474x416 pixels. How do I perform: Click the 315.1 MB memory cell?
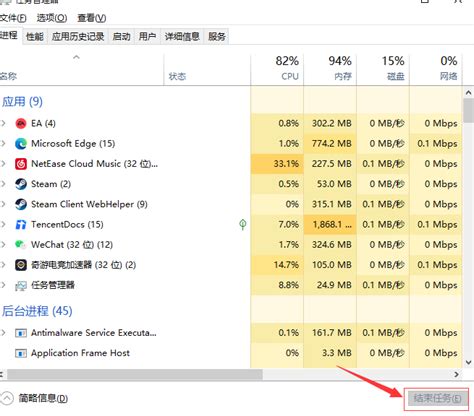(x=330, y=204)
